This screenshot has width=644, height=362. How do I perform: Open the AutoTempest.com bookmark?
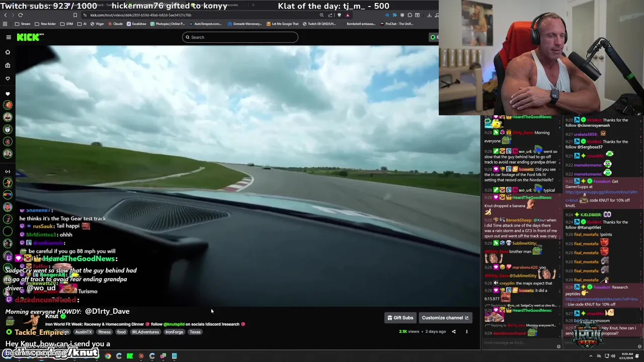[205, 24]
